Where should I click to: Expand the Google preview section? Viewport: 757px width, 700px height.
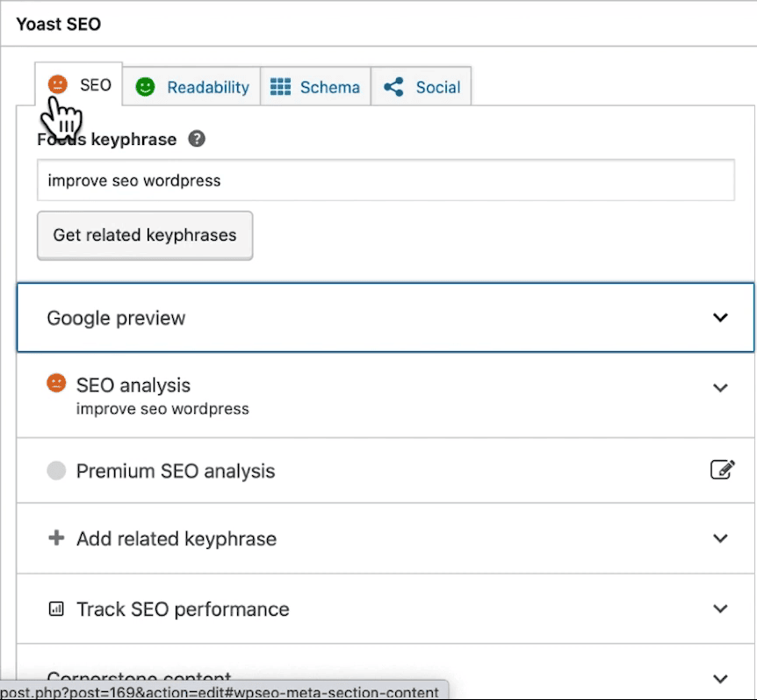click(386, 318)
